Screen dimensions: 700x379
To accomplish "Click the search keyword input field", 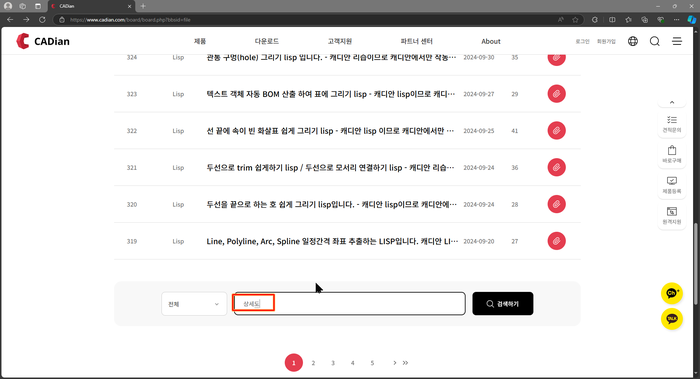I will coord(350,304).
